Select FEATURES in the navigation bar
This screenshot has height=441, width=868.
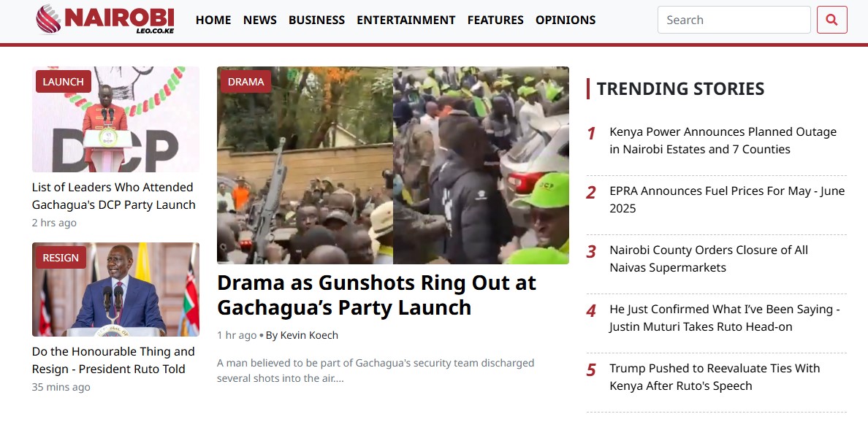pyautogui.click(x=495, y=20)
